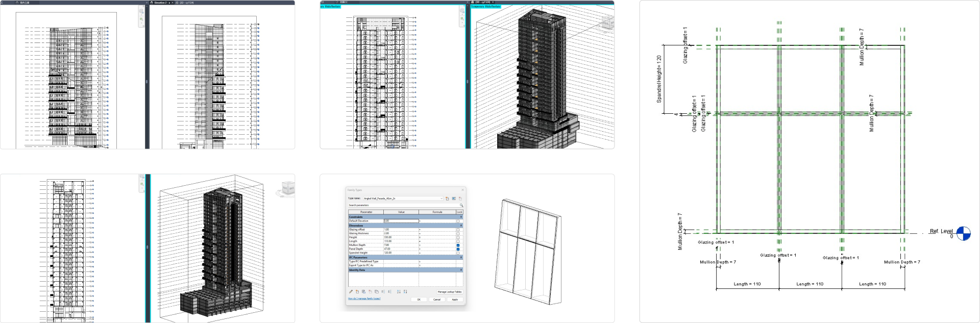Click the New Type icon beside Type name

447,198
